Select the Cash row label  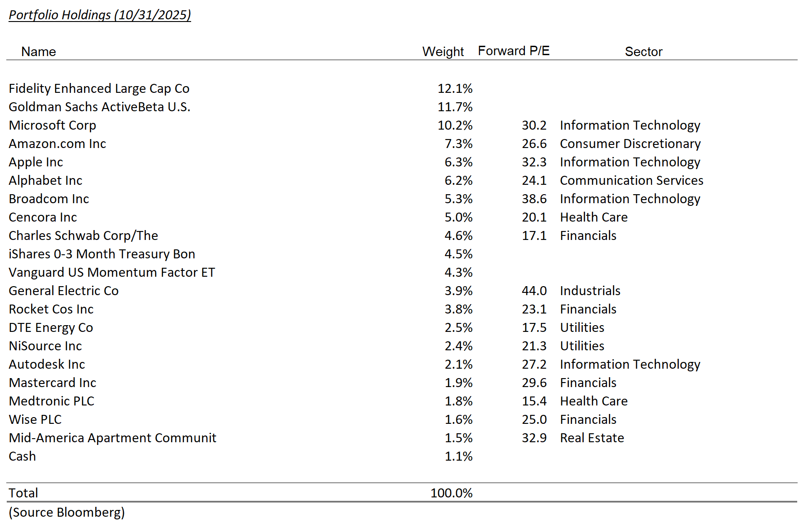tap(22, 456)
